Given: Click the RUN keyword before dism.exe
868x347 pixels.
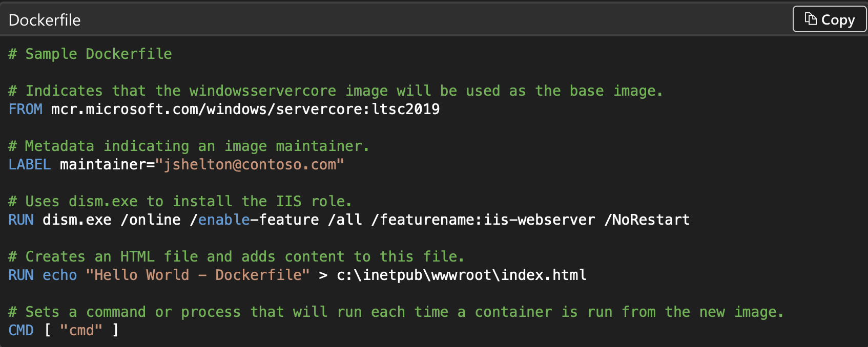Looking at the screenshot, I should [21, 220].
